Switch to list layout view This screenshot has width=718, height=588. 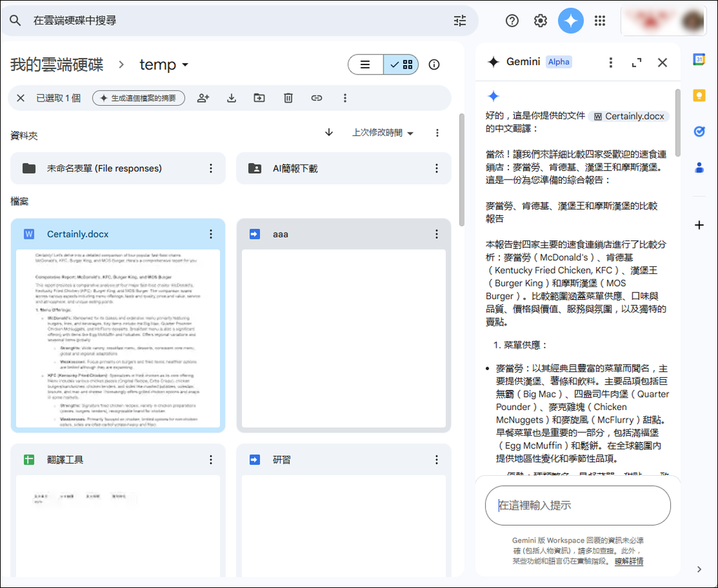pyautogui.click(x=365, y=64)
